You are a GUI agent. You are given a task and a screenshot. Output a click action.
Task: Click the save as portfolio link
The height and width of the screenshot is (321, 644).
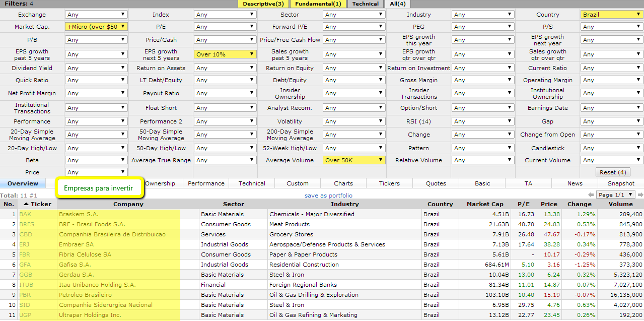[x=328, y=196]
